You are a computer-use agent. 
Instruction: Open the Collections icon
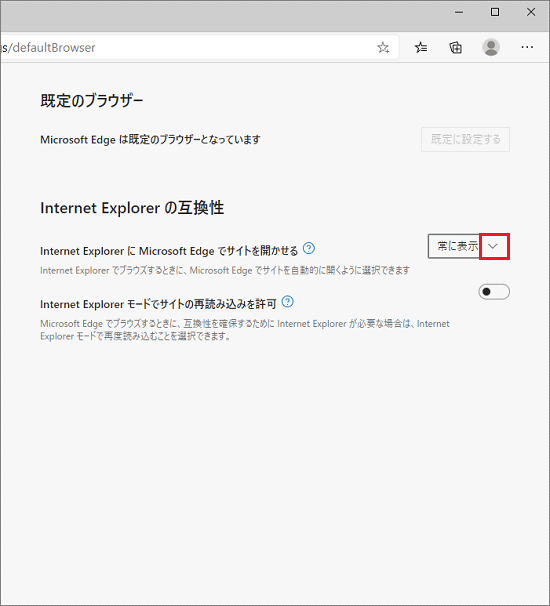click(x=456, y=48)
